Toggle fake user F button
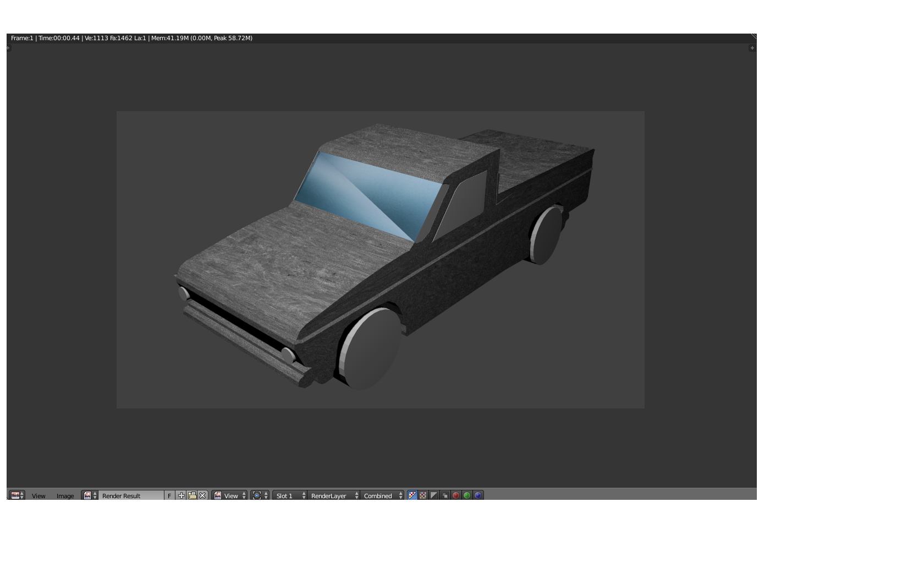924x578 pixels. point(169,495)
